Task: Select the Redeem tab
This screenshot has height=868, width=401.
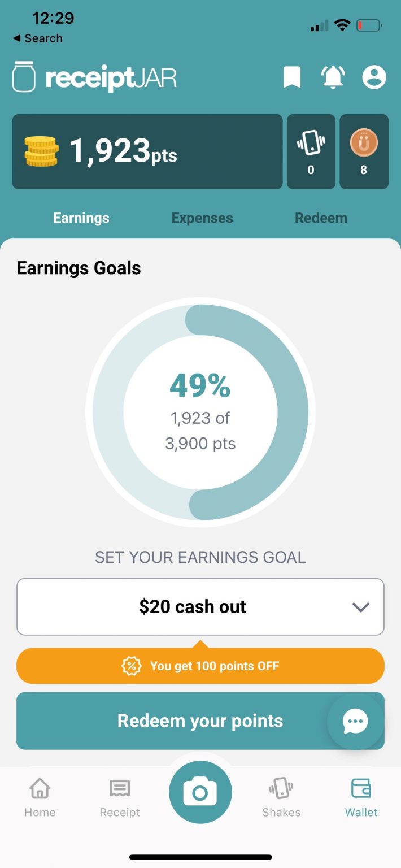Action: click(321, 218)
